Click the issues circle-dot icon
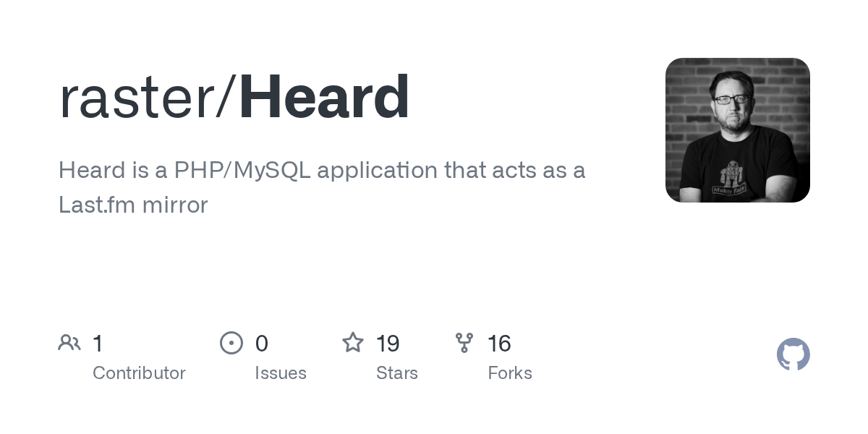 tap(231, 343)
